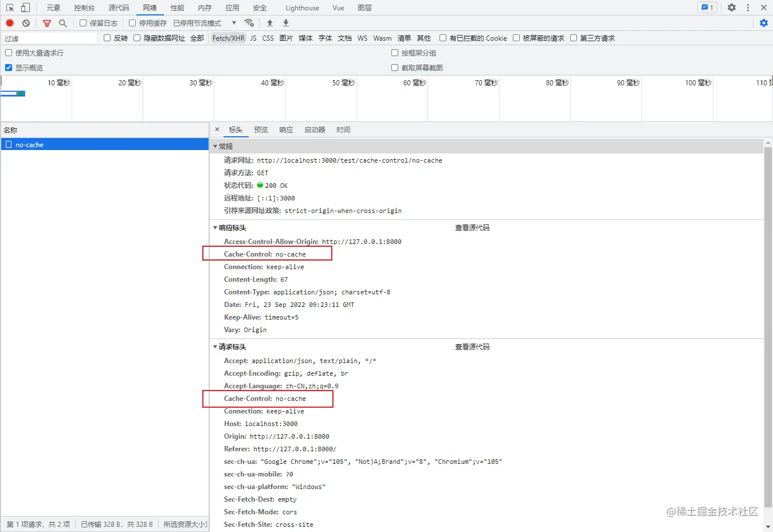Screen dimensions: 773x532
Task: Switch to the 内存 panel
Action: coord(205,7)
